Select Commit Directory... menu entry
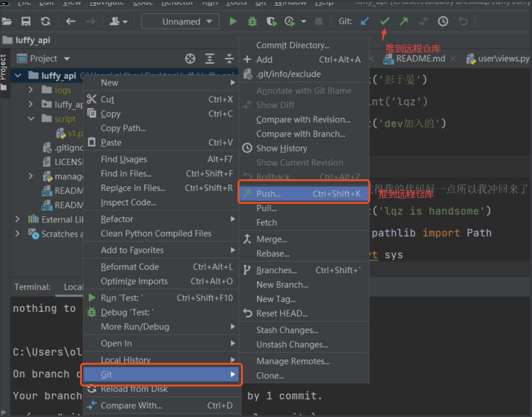This screenshot has width=532, height=417. point(293,45)
